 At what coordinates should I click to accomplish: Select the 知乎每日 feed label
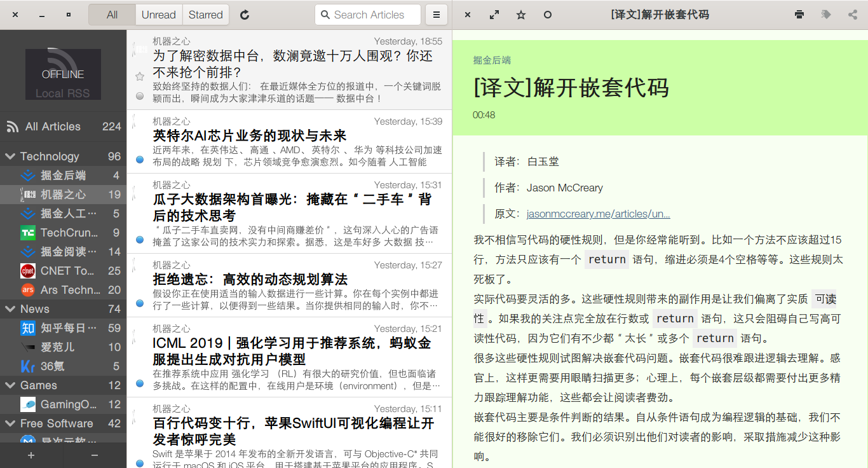[x=69, y=328]
